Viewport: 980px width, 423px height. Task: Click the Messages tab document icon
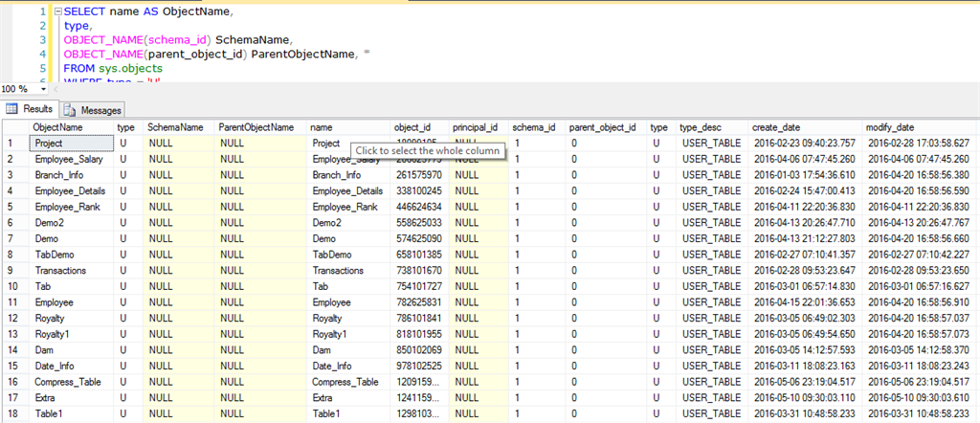tap(71, 110)
